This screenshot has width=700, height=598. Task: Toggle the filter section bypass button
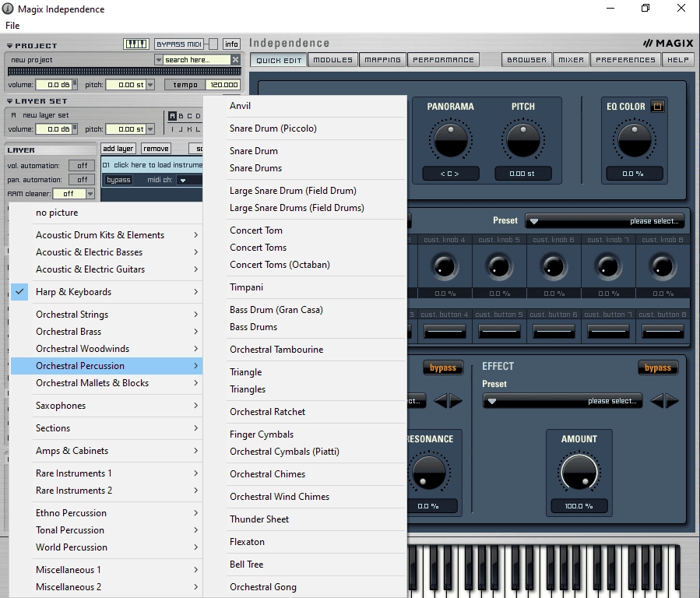443,368
